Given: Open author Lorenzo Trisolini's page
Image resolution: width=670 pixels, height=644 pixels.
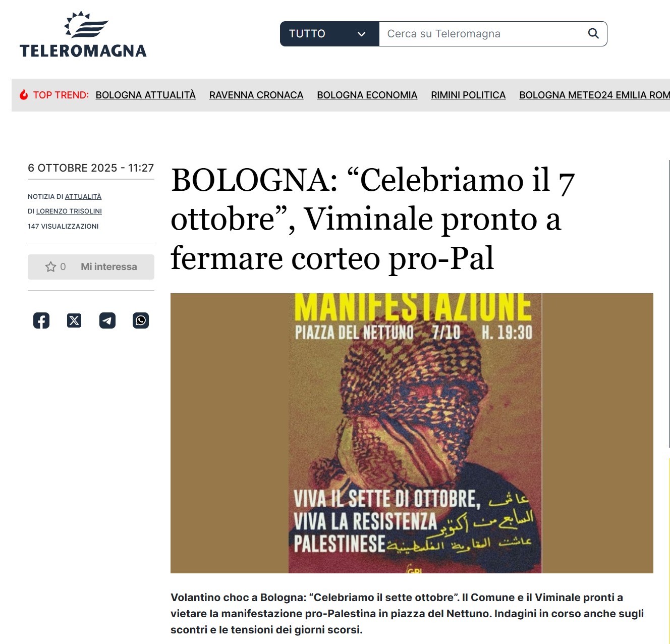Looking at the screenshot, I should pos(69,211).
